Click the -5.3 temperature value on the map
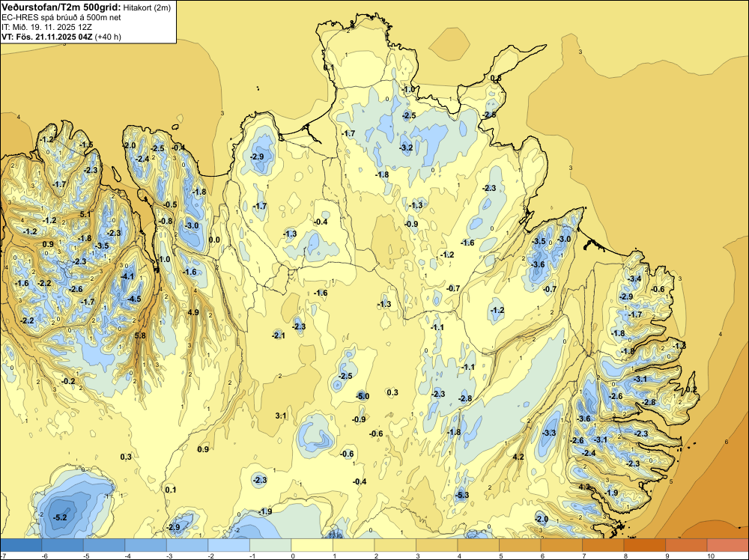749x560 pixels. point(462,495)
